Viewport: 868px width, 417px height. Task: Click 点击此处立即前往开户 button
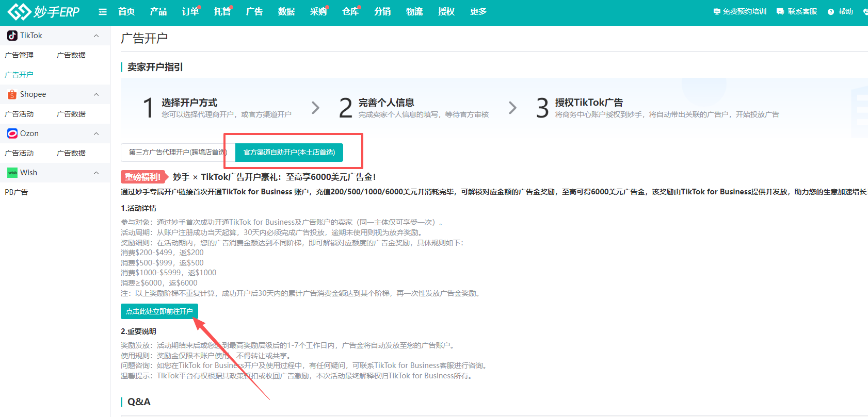[159, 311]
